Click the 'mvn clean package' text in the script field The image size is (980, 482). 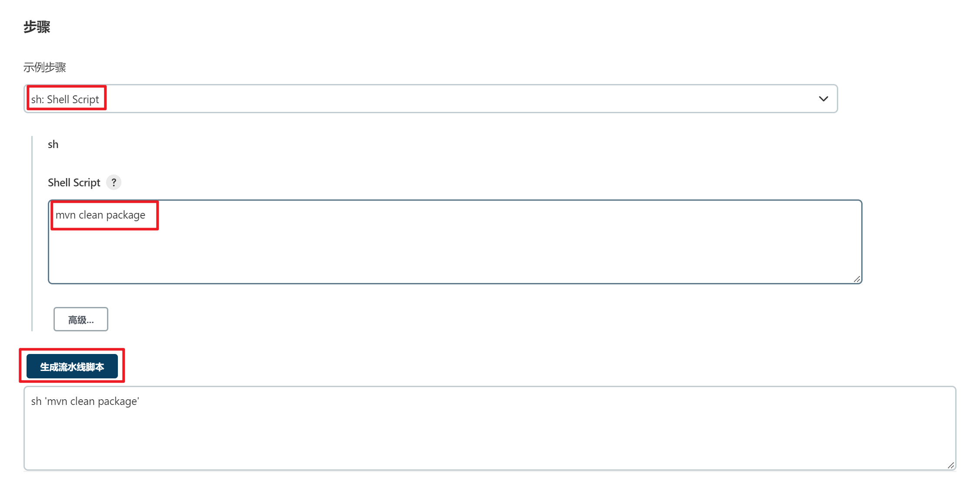[x=100, y=215]
